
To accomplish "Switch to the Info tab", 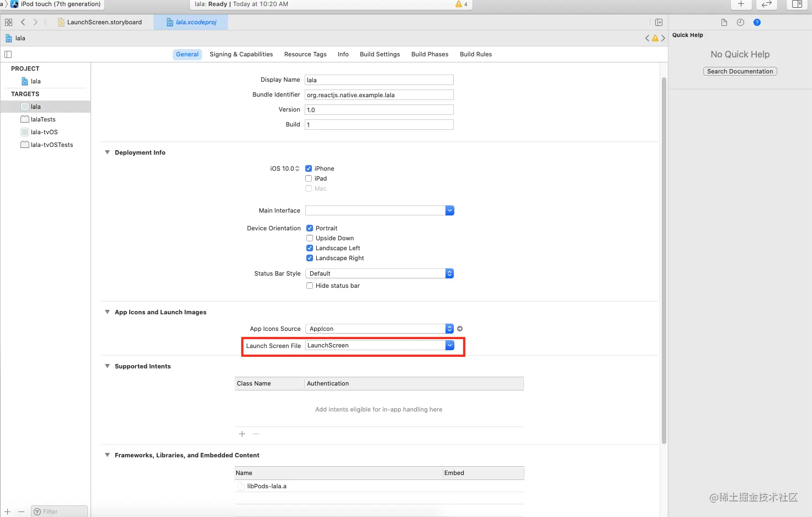I will pos(343,54).
